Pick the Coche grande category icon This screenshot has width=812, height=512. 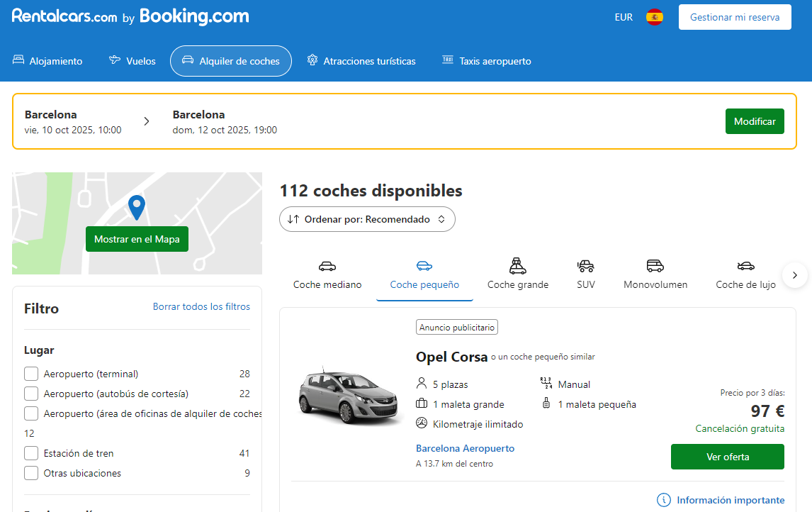coord(517,265)
